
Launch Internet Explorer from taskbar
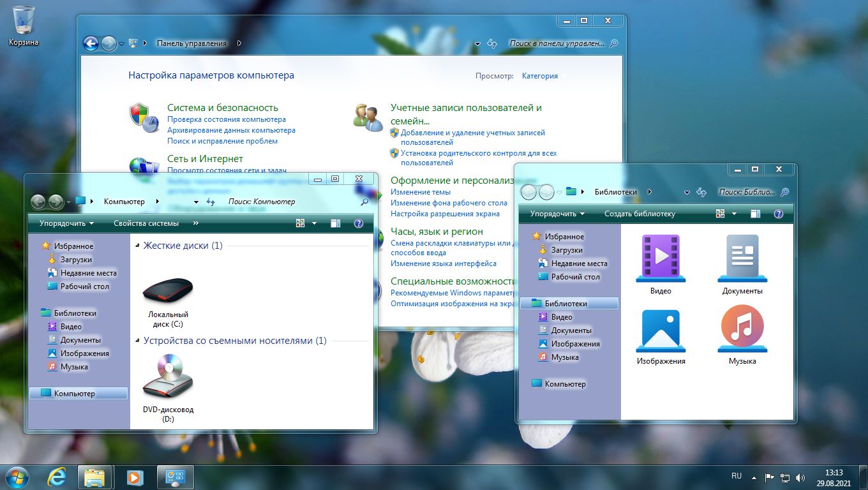57,477
